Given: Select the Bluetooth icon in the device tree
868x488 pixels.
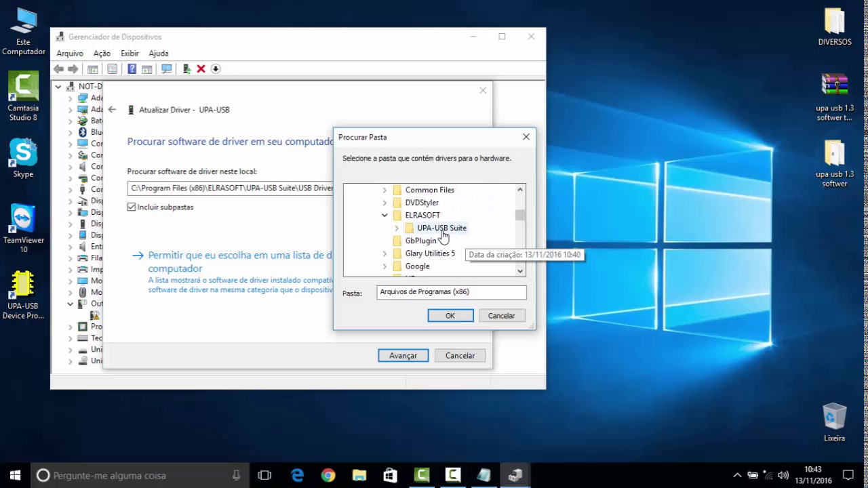Looking at the screenshot, I should pos(83,132).
